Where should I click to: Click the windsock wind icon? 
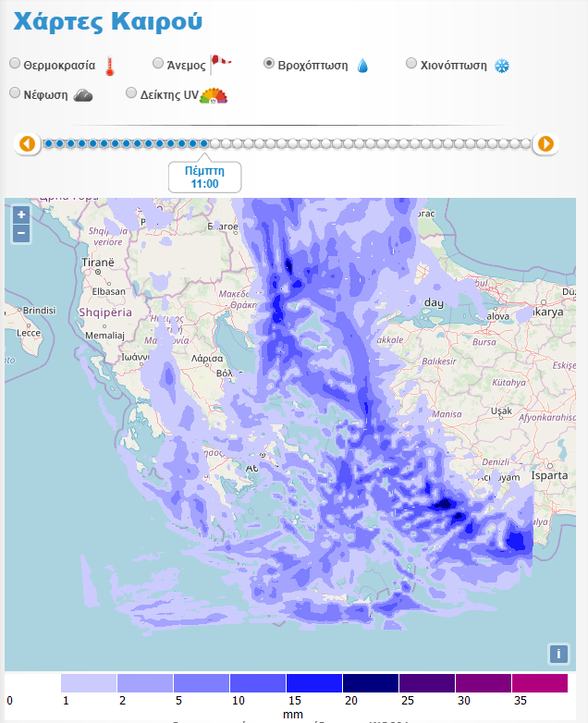[220, 64]
